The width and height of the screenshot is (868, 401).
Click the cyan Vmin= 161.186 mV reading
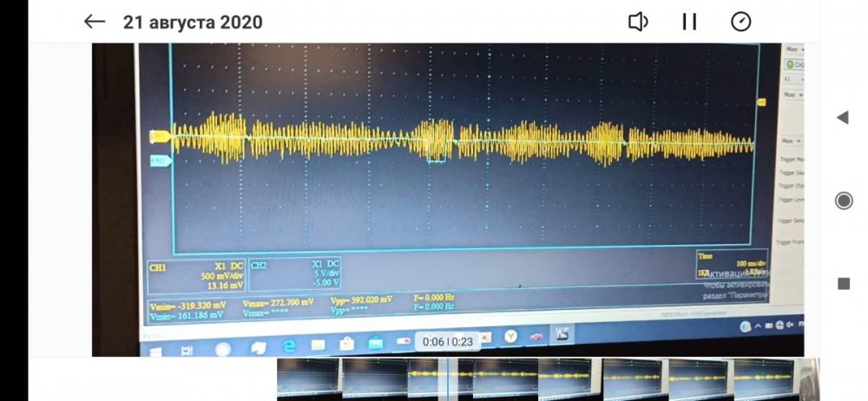(x=187, y=315)
